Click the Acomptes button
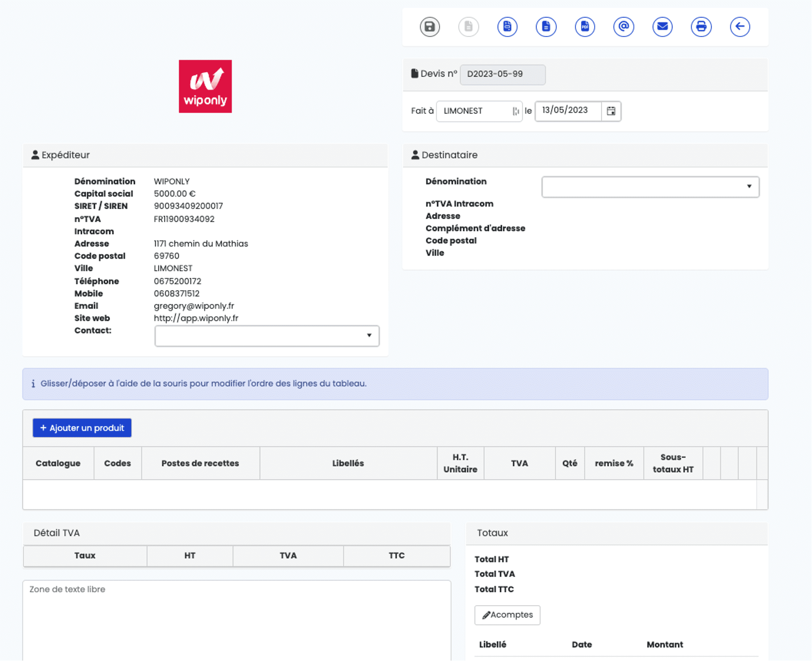812x661 pixels. coord(507,615)
